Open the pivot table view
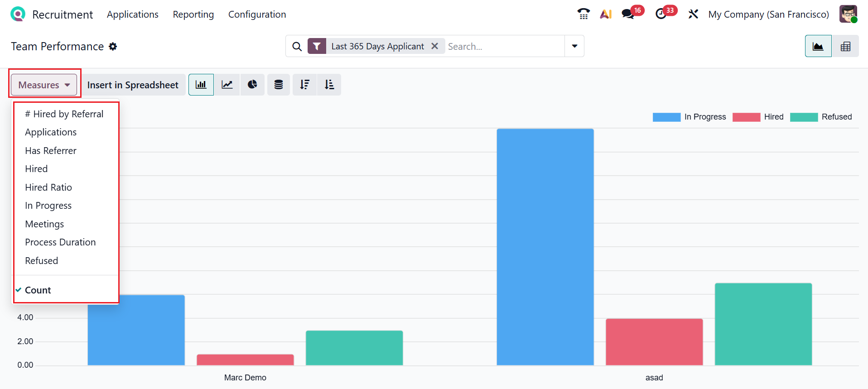 point(845,46)
